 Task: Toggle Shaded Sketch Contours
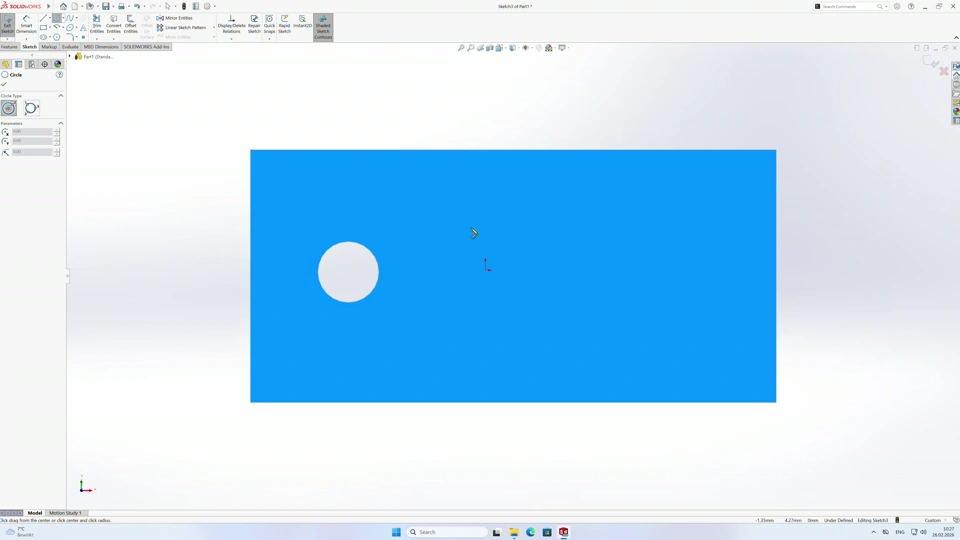coord(323,27)
